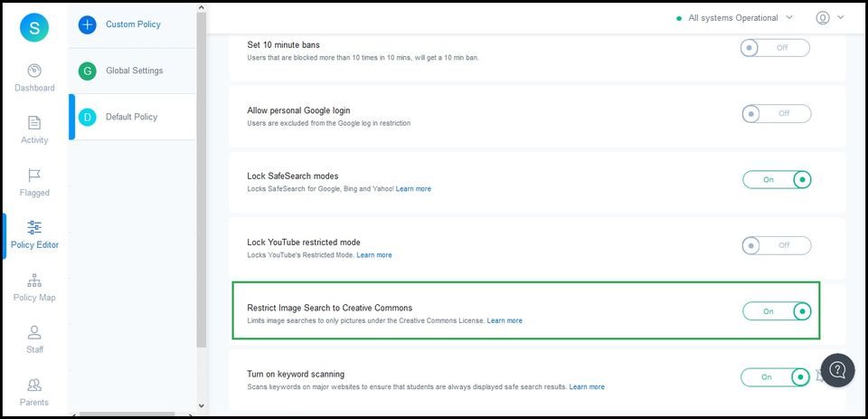Viewport: 868px width, 419px height.
Task: Enable Allow personal Google login toggle
Action: coord(776,113)
